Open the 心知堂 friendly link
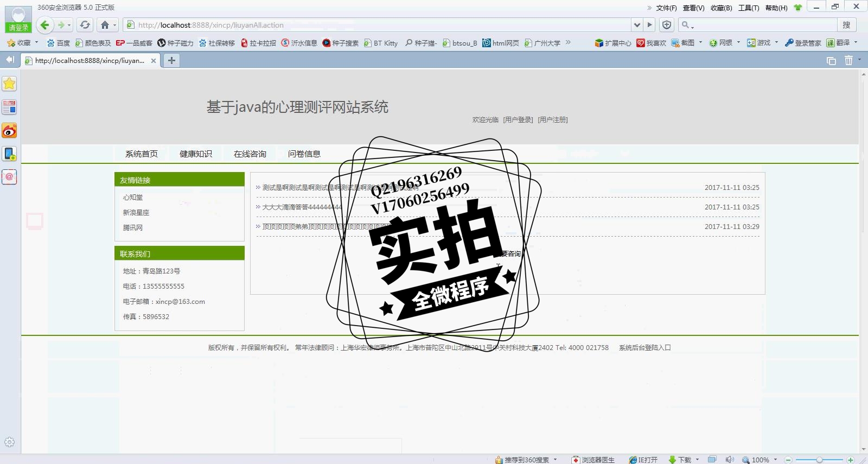The image size is (868, 464). coord(133,198)
